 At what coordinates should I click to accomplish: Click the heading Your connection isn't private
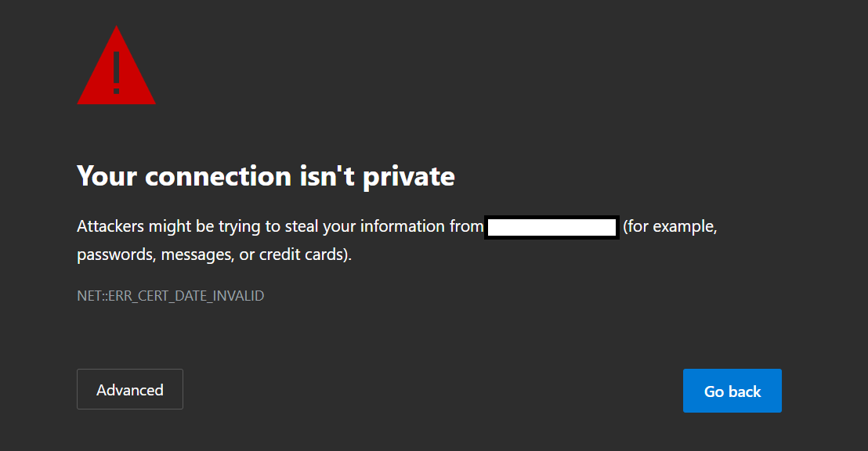(x=265, y=175)
